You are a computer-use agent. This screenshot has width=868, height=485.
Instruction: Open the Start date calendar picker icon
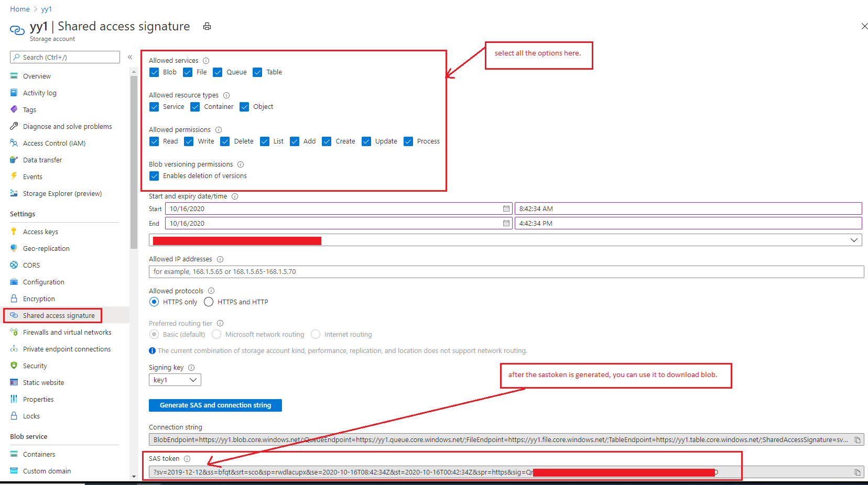pyautogui.click(x=506, y=208)
